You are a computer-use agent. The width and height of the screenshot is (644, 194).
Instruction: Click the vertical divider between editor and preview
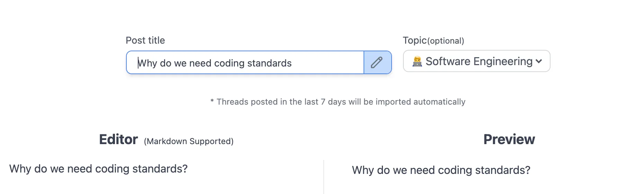324,177
